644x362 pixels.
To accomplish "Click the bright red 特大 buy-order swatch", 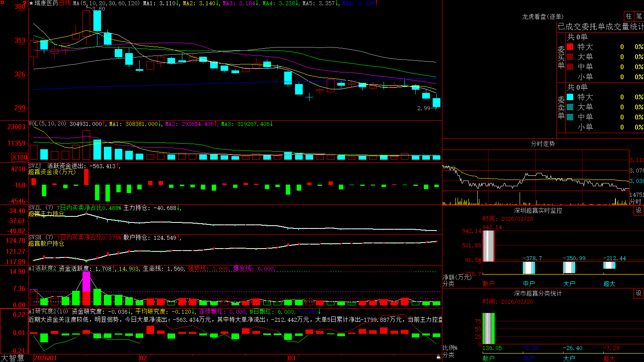I will 570,47.
